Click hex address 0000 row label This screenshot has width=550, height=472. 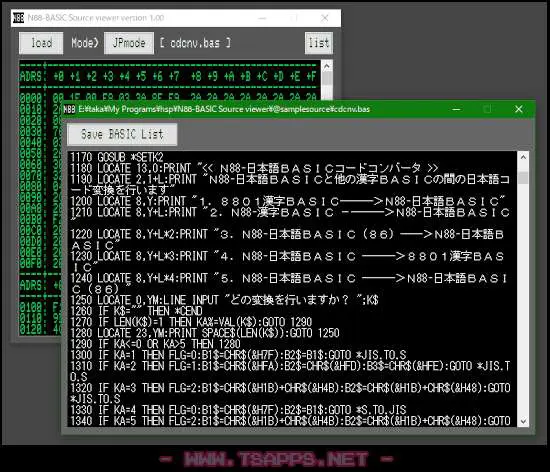31,98
